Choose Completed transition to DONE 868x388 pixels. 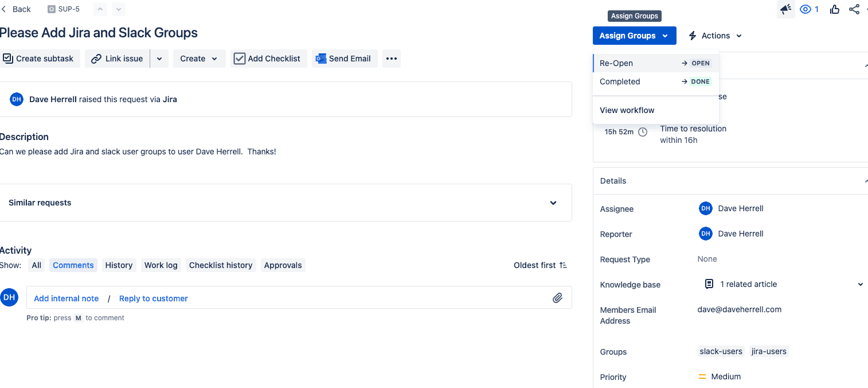655,82
